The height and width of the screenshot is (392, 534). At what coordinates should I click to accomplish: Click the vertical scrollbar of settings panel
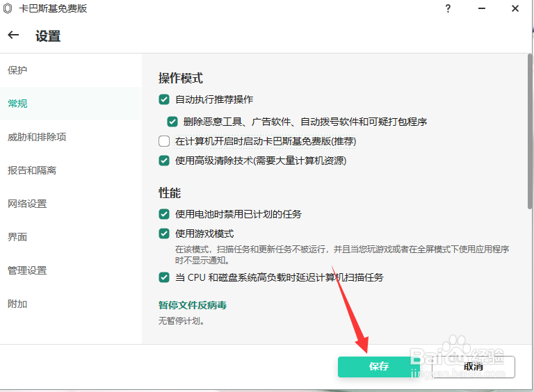point(529,131)
